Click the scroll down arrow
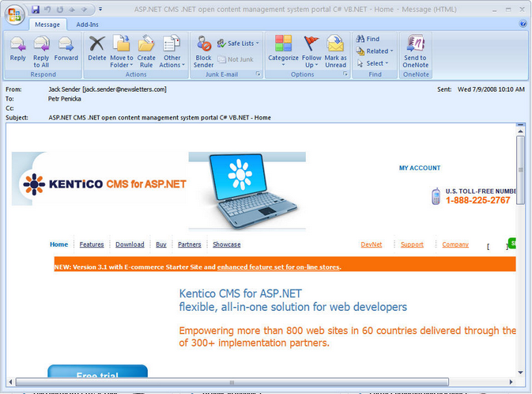The height and width of the screenshot is (394, 532). [x=520, y=373]
